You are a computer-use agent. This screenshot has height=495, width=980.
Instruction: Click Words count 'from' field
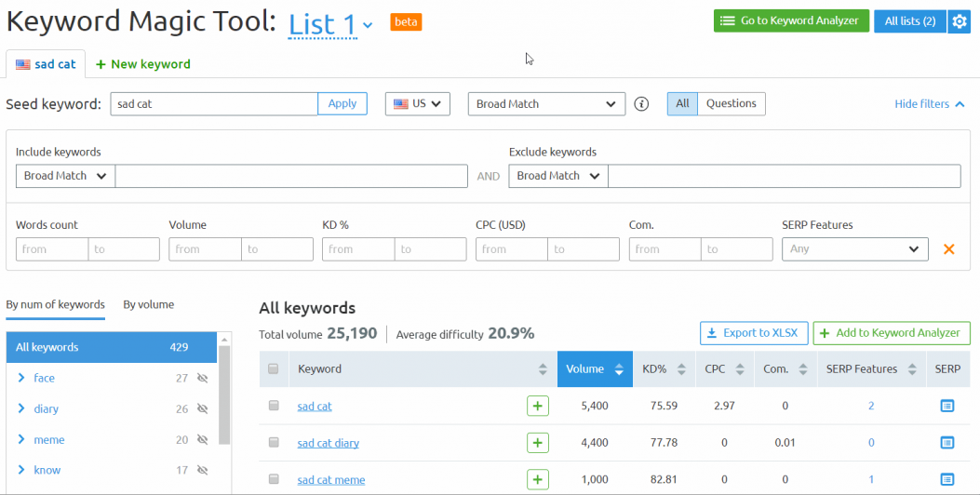coord(52,248)
